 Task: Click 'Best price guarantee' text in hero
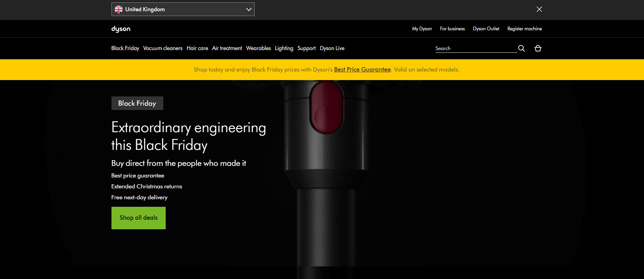tap(138, 175)
